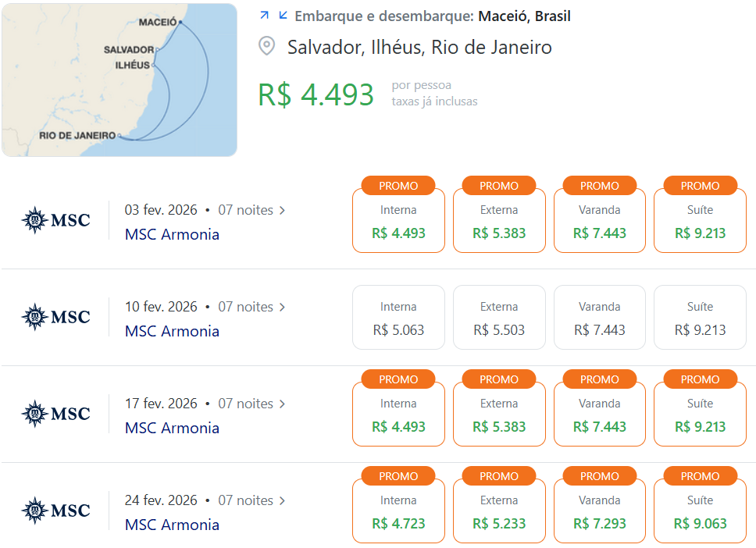Choose Externa R$ 5.503 on 10 fev.

click(x=499, y=317)
